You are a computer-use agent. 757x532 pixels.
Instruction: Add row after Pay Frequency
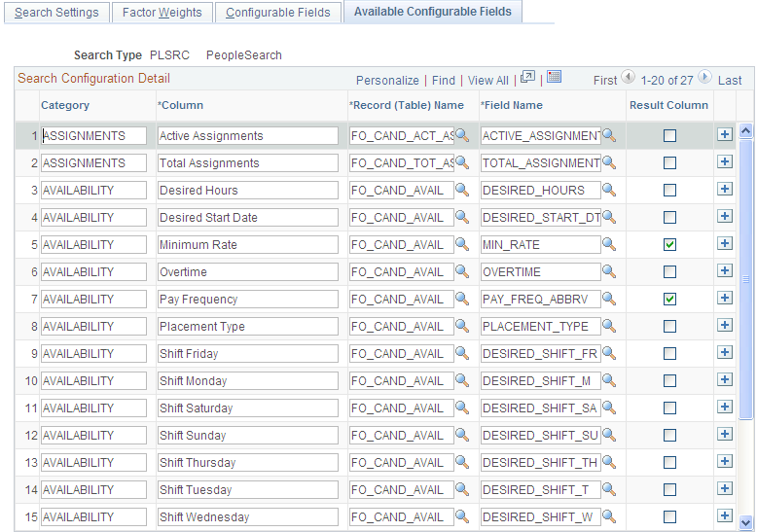point(724,299)
